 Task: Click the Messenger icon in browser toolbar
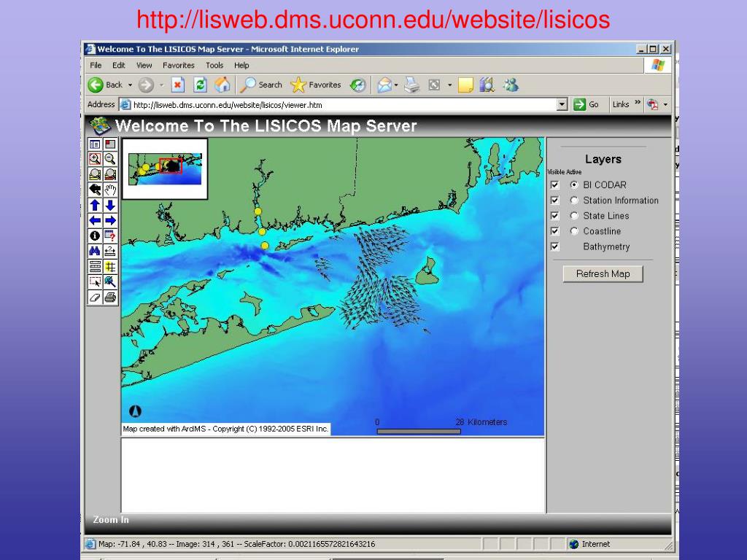[x=511, y=85]
